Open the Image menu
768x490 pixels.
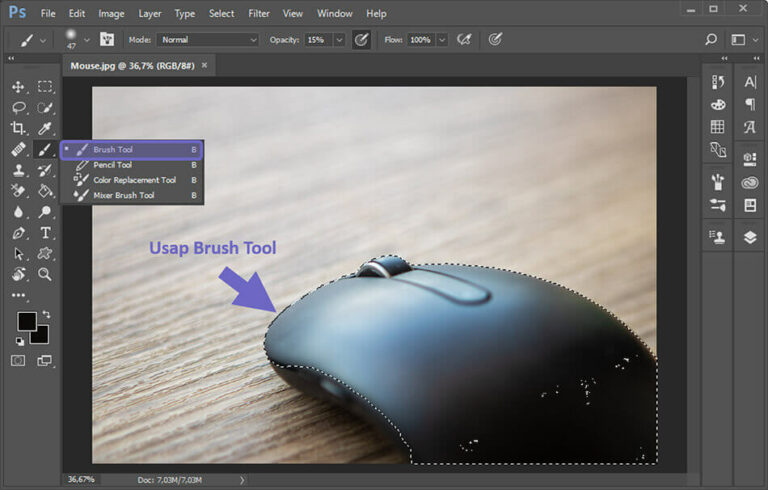point(111,14)
